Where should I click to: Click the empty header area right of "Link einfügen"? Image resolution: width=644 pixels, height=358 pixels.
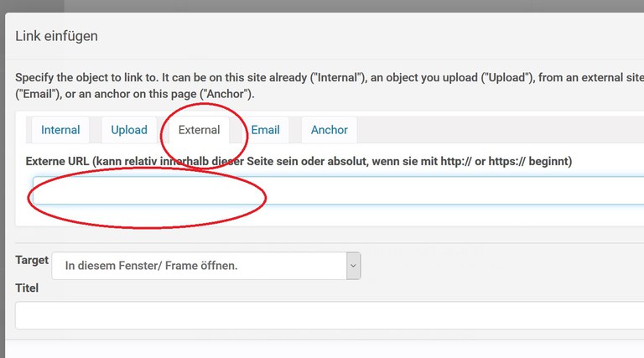tap(377, 36)
